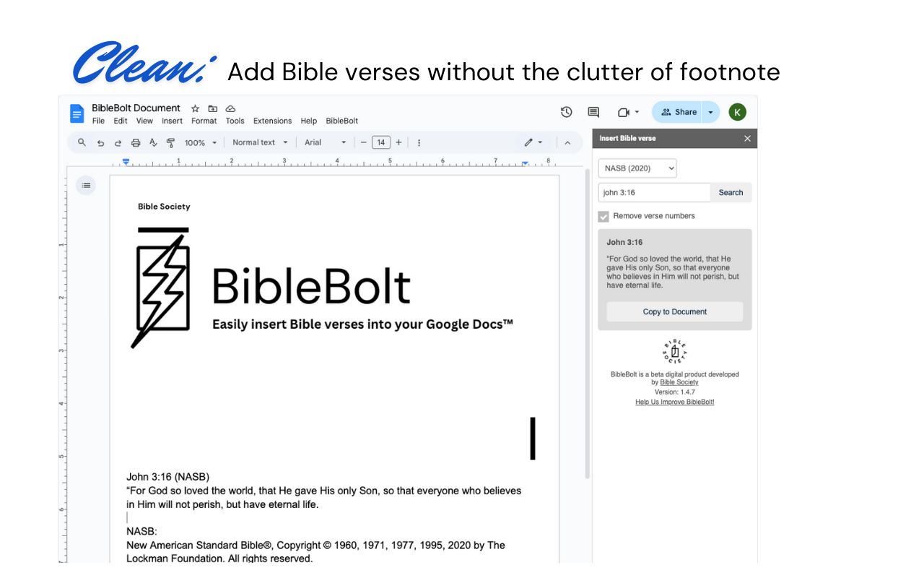Open the File menu
Viewport: 924px width, 578px height.
(98, 121)
